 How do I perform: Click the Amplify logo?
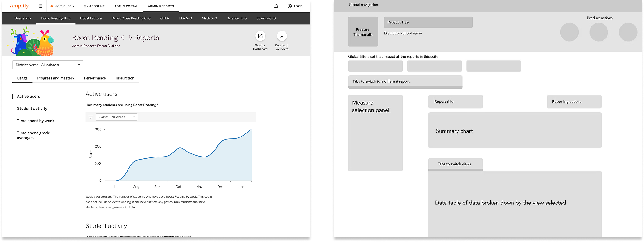tap(20, 6)
